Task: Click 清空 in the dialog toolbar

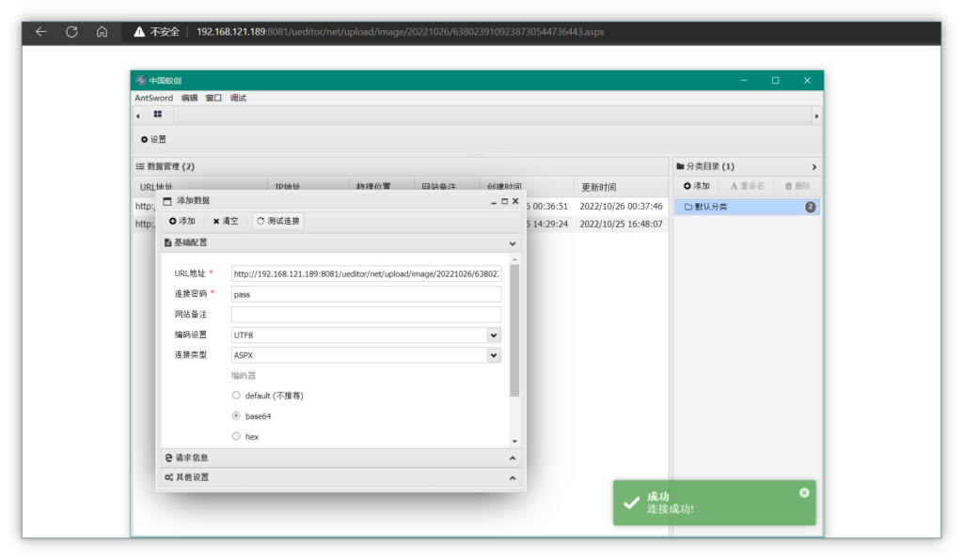Action: click(226, 222)
